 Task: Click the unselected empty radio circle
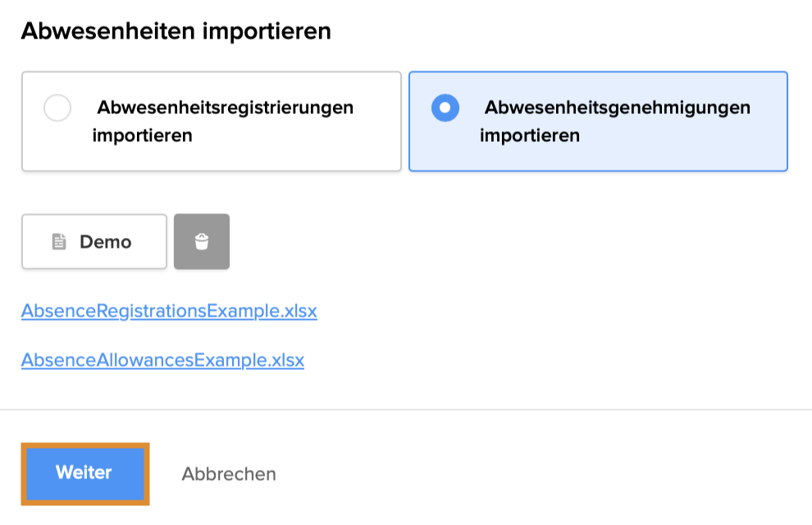tap(57, 108)
